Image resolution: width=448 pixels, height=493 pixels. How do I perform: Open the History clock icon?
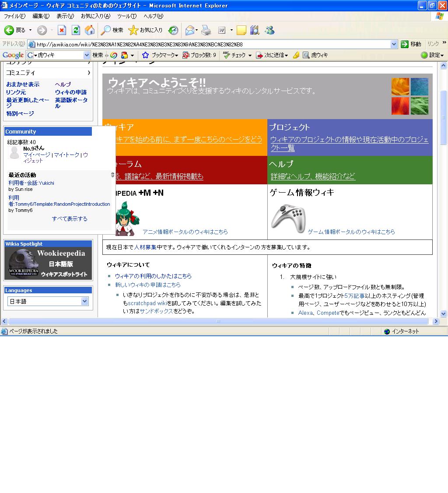(x=173, y=30)
